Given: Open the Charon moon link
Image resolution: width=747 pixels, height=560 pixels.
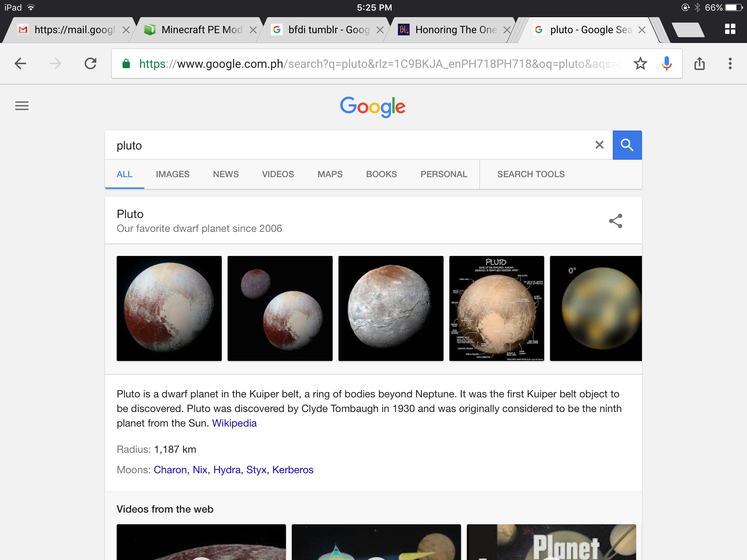Looking at the screenshot, I should click(170, 470).
